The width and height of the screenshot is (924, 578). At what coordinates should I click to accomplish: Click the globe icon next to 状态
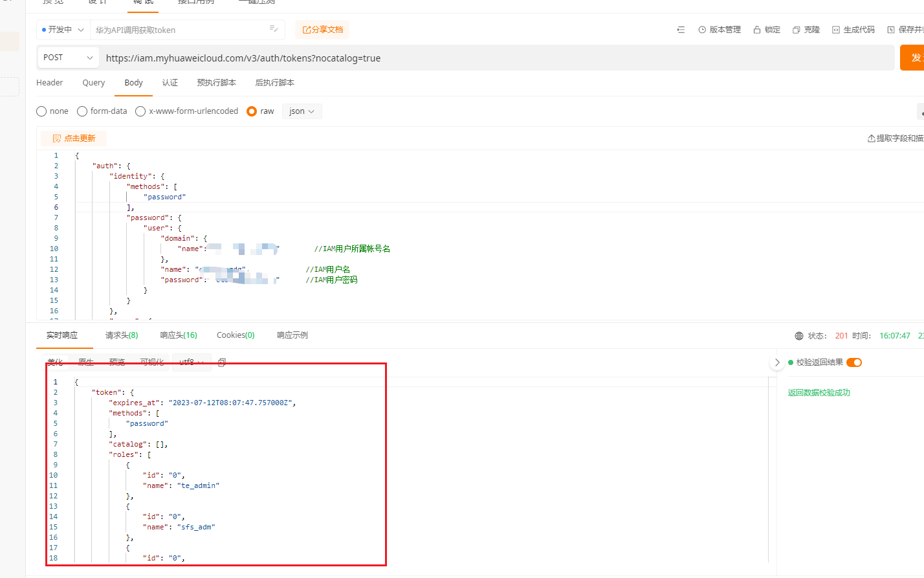(799, 336)
